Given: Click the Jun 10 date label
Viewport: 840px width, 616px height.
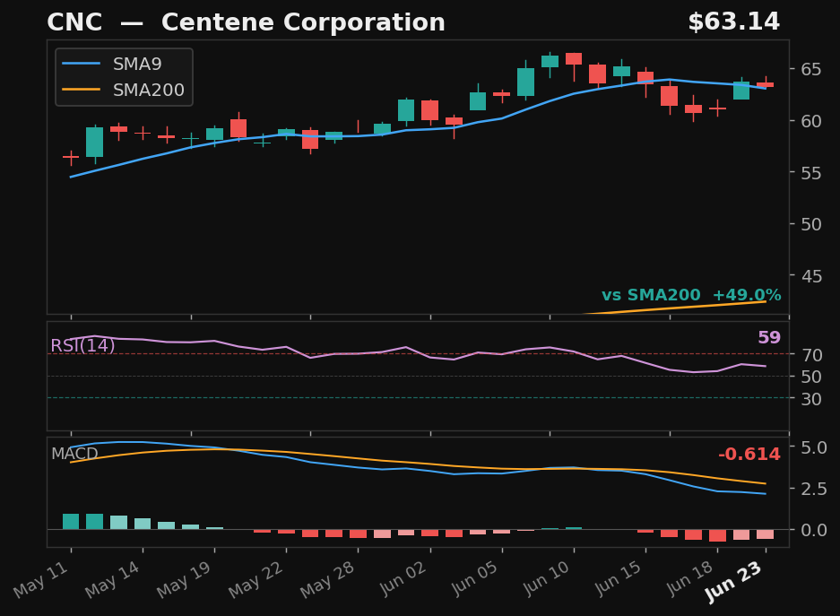Looking at the screenshot, I should 548,578.
